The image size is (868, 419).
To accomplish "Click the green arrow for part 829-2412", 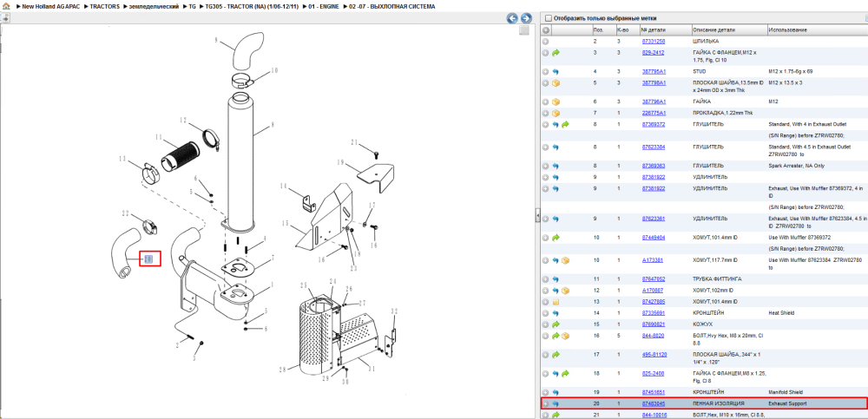I will (x=556, y=53).
